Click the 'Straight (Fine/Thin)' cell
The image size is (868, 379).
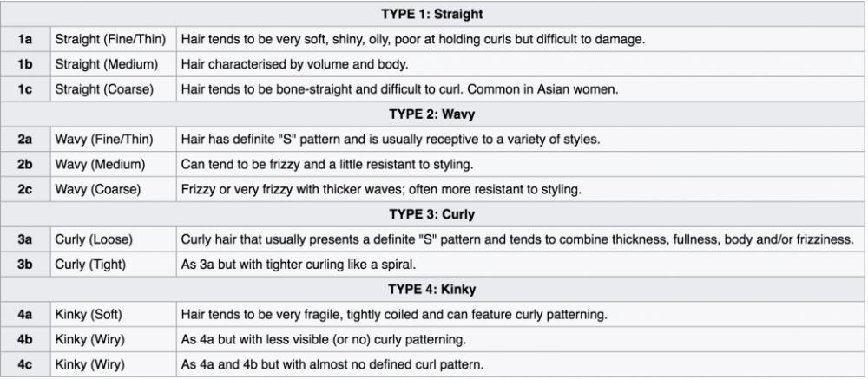(110, 39)
